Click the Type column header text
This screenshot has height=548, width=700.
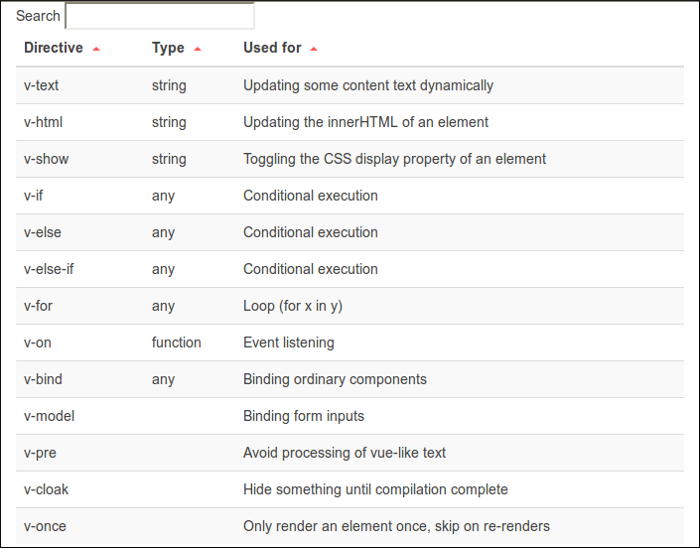[168, 48]
